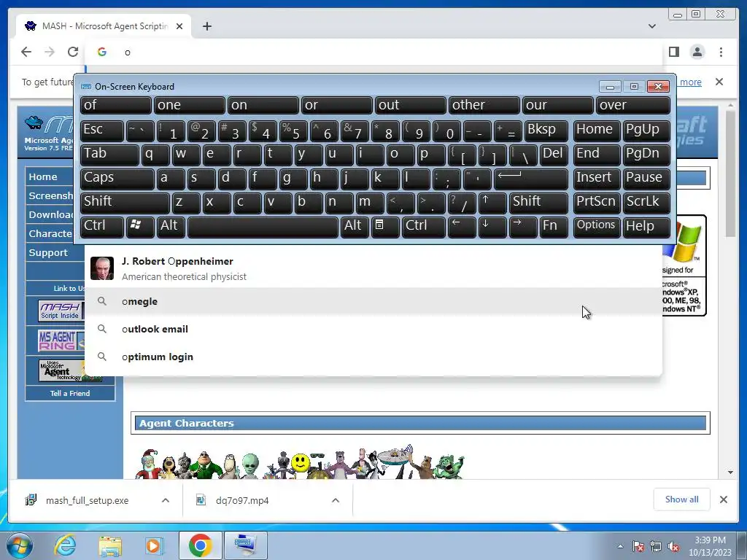Open Windows Explorer folder on taskbar
This screenshot has width=747, height=560.
[110, 545]
